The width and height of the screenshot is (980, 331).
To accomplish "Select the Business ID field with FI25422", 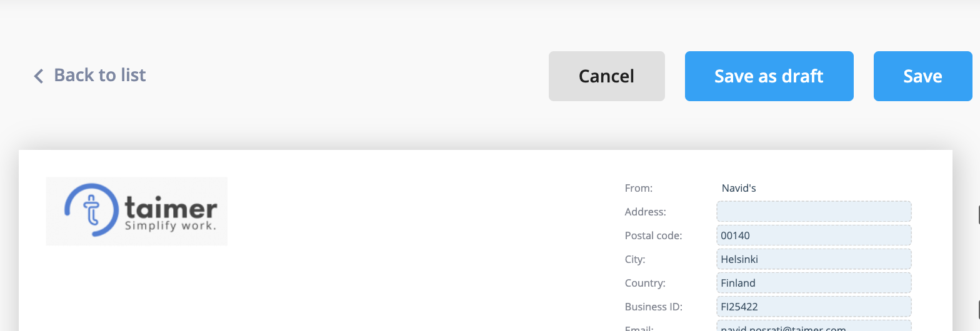I will click(814, 307).
